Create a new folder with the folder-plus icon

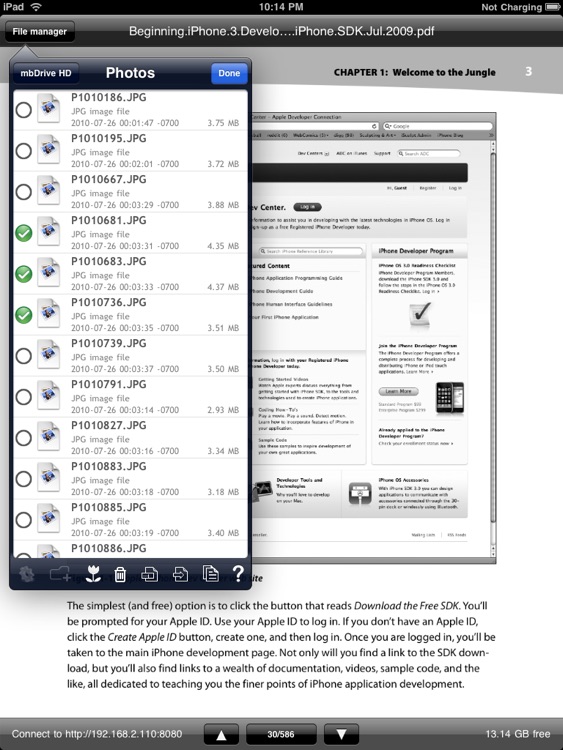click(x=60, y=574)
